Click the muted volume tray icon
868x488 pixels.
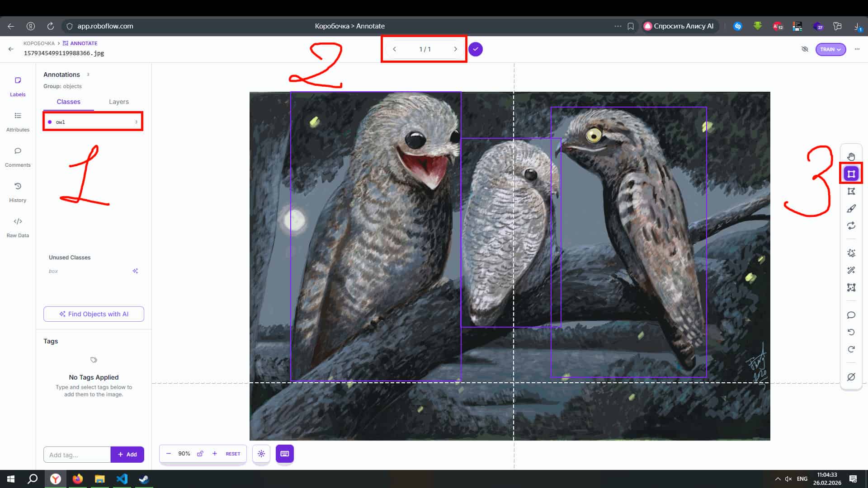[x=788, y=479]
